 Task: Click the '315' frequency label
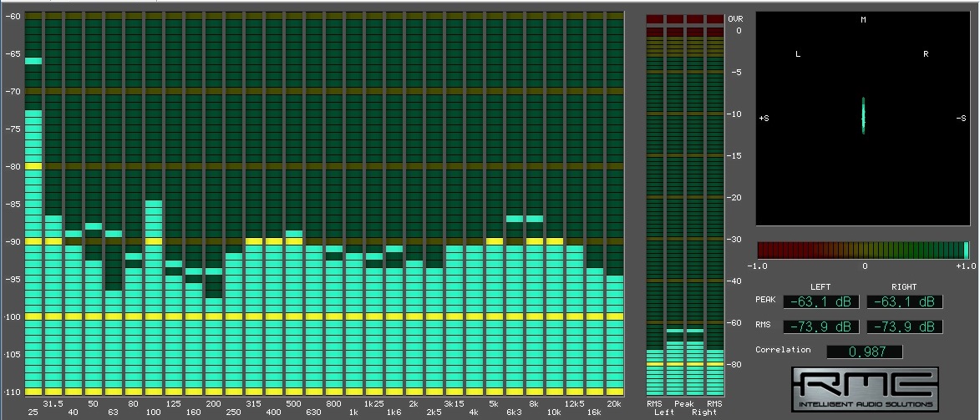pos(253,404)
